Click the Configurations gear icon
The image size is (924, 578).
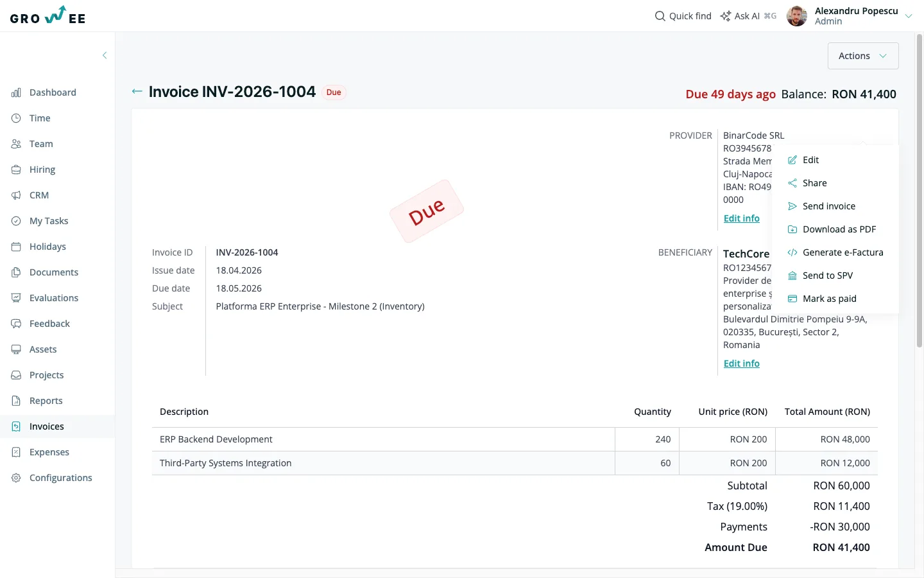pos(16,478)
